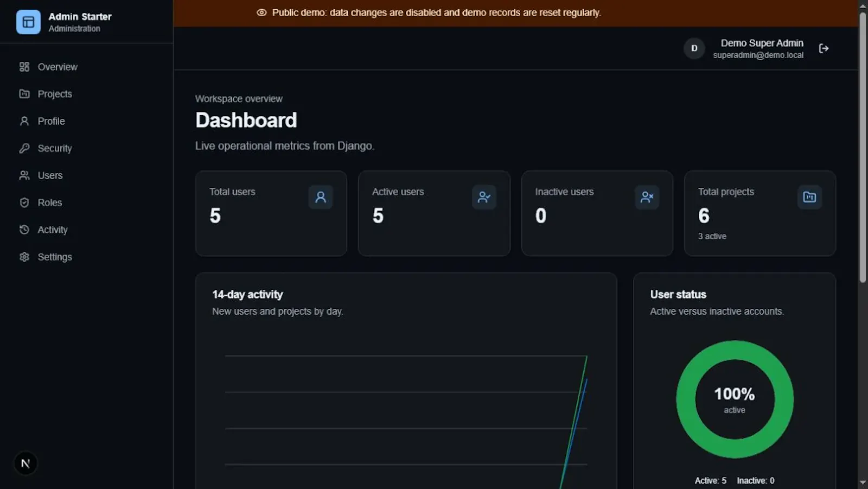View the Activity page
This screenshot has width=868, height=489.
click(x=86, y=230)
